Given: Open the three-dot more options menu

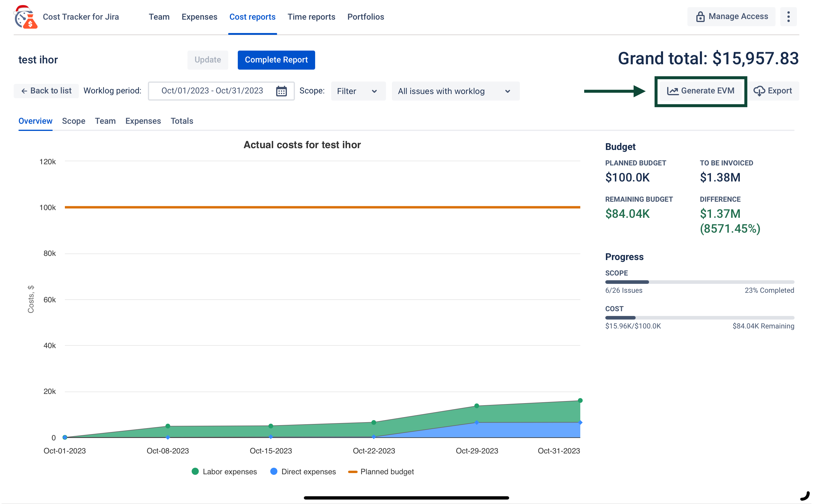Looking at the screenshot, I should click(788, 17).
